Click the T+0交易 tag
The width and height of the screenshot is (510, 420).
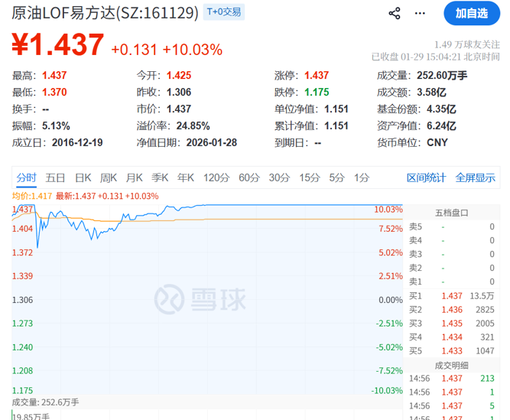coord(227,12)
